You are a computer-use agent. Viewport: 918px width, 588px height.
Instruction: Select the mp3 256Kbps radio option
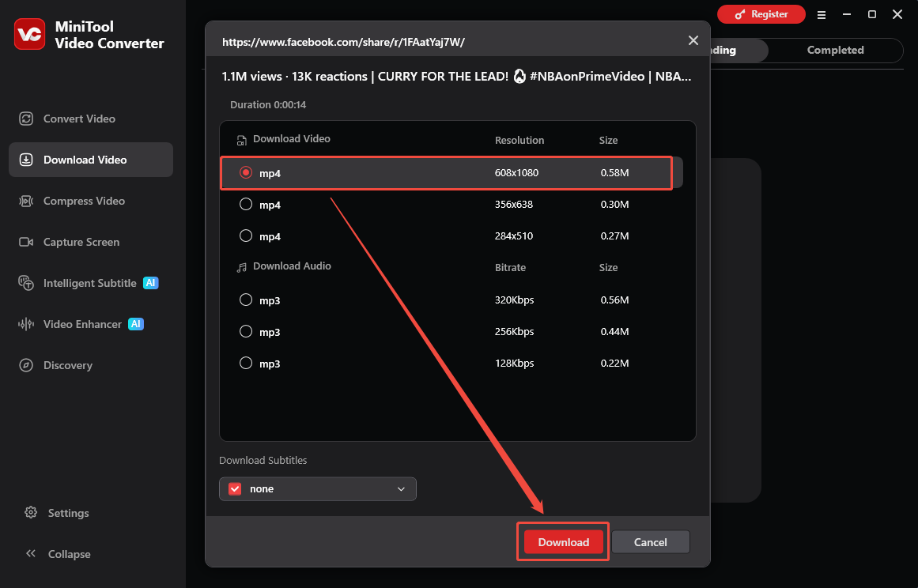coord(246,331)
